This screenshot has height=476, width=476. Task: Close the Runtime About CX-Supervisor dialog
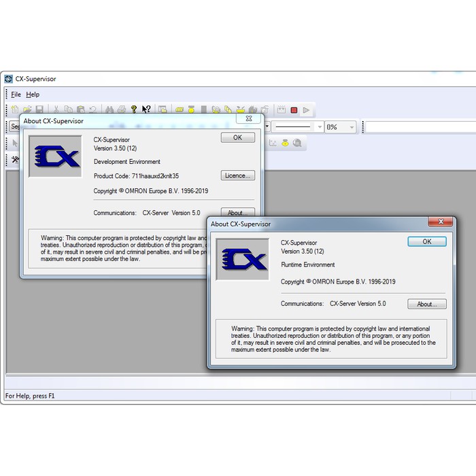coord(441,222)
